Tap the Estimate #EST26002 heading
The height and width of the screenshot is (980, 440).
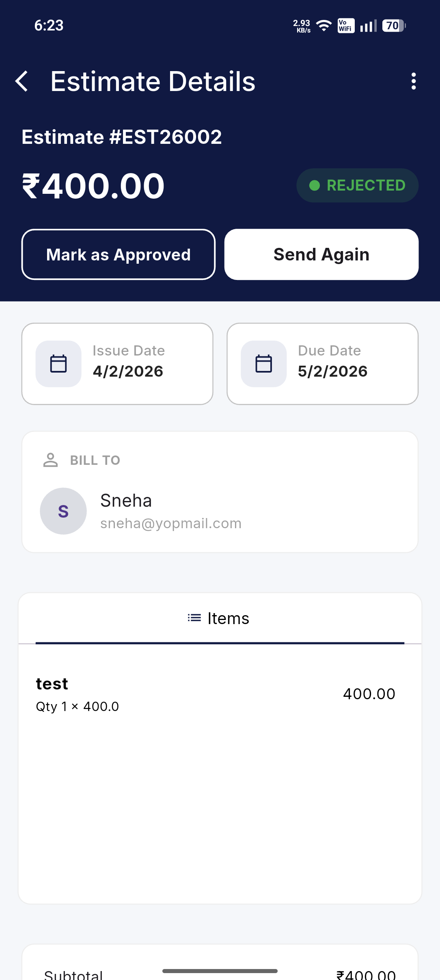(122, 137)
